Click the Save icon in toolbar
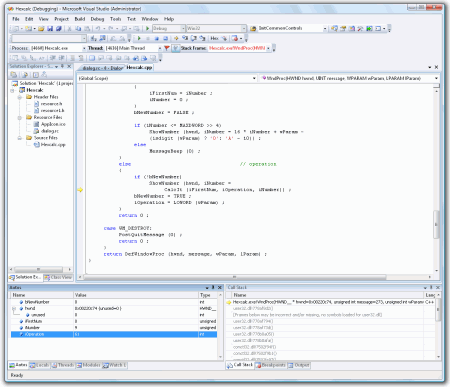450x387 pixels. (x=50, y=29)
